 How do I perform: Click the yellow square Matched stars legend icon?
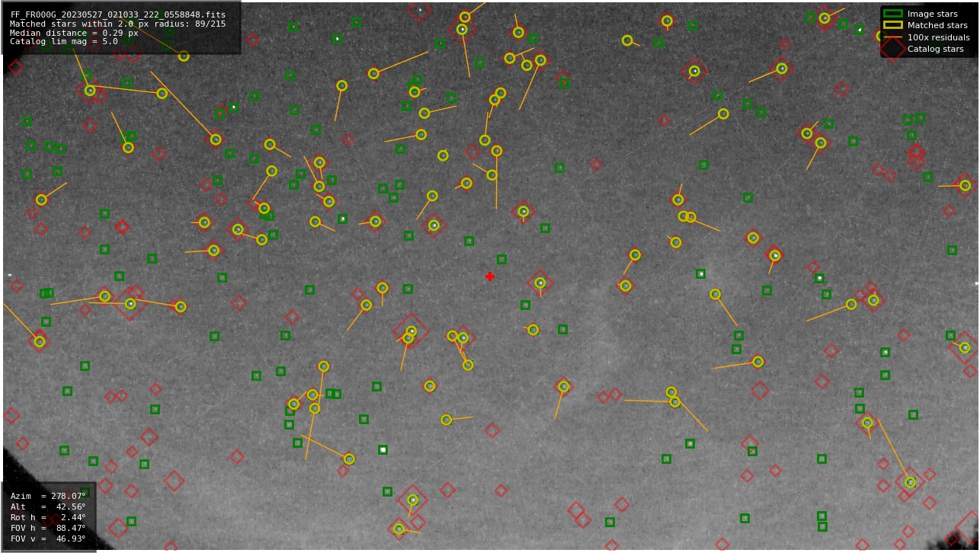[x=892, y=25]
